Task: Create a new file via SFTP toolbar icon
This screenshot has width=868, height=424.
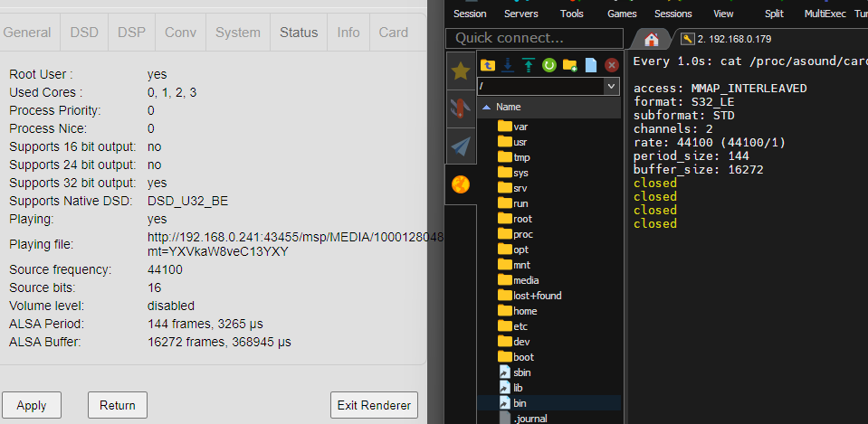Action: point(591,65)
